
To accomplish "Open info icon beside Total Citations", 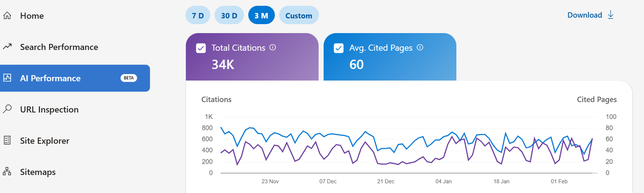I will [272, 47].
